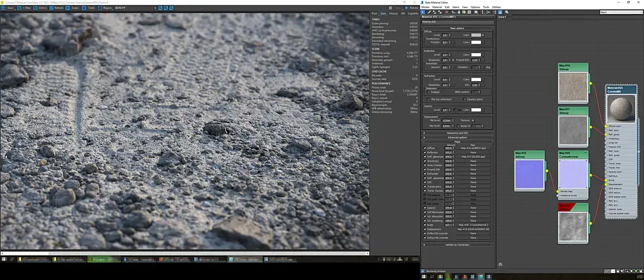644x280 pixels.
Task: Switch to the LightMix tab
Action: point(413,14)
